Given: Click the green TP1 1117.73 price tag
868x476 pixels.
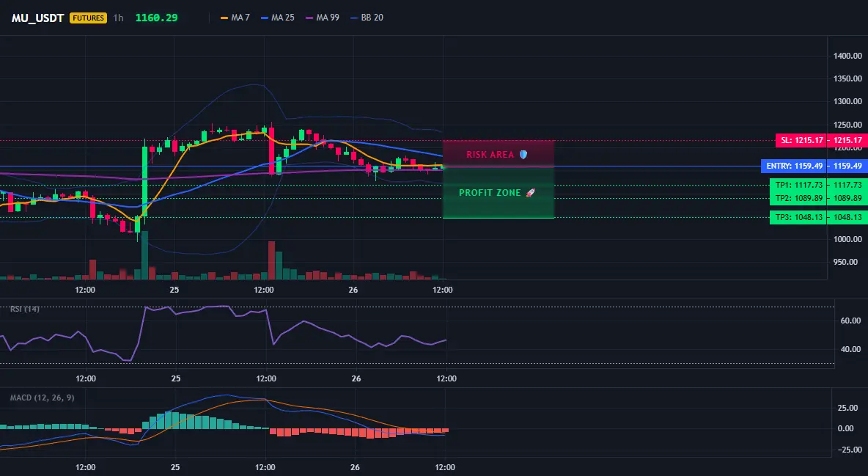Looking at the screenshot, I should [x=817, y=185].
